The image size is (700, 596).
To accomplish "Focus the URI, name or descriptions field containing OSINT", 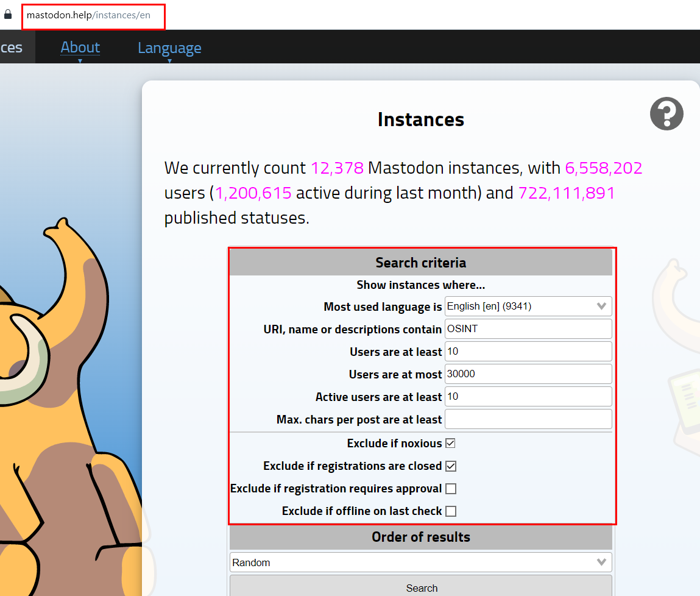I will [528, 329].
